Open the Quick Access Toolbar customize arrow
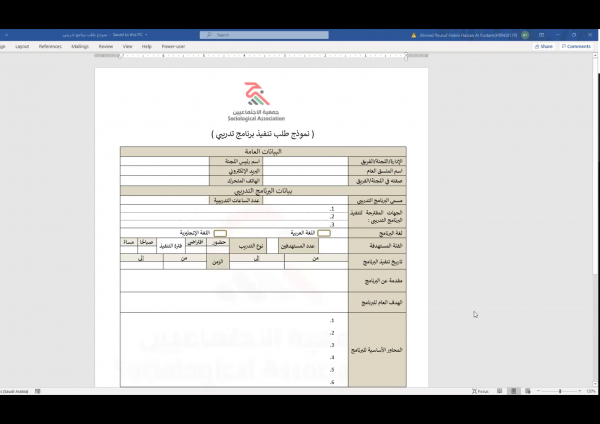600x424 pixels. (x=7, y=35)
